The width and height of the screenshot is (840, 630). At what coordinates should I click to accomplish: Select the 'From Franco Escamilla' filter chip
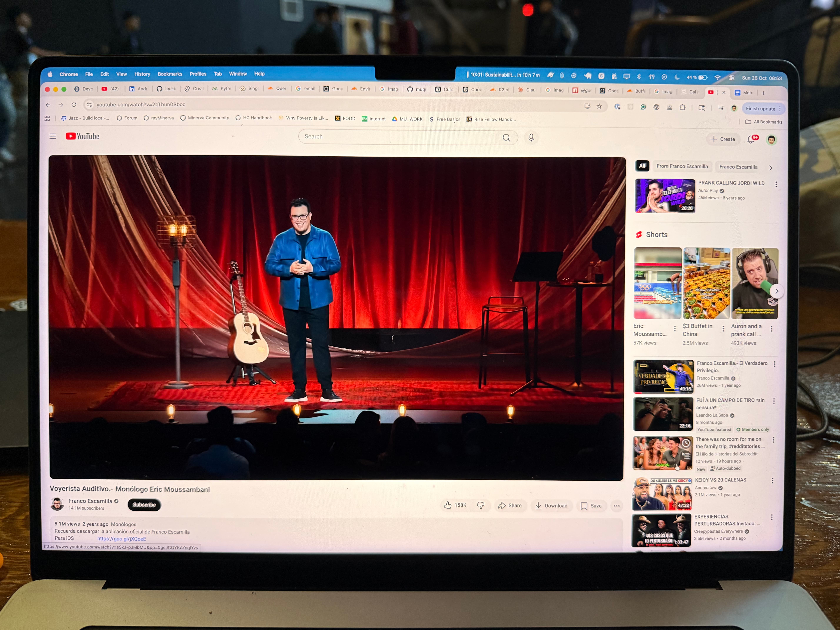(x=682, y=166)
